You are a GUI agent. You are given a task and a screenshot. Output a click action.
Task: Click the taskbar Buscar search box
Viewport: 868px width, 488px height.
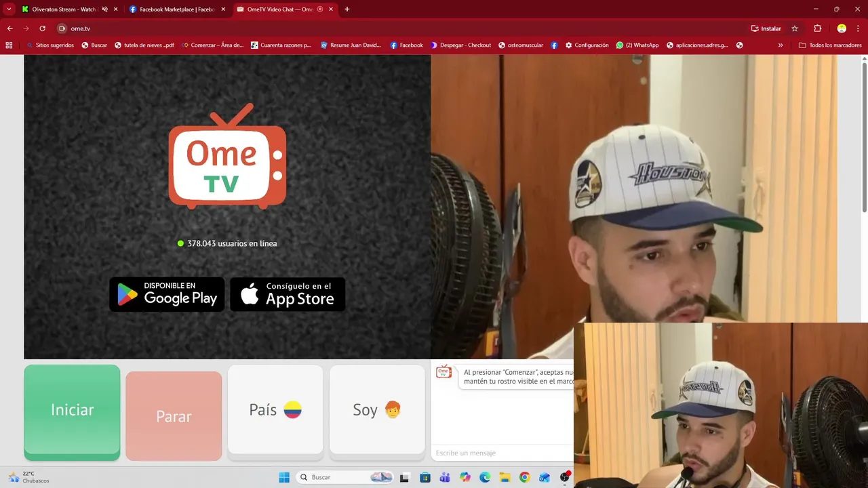click(346, 477)
